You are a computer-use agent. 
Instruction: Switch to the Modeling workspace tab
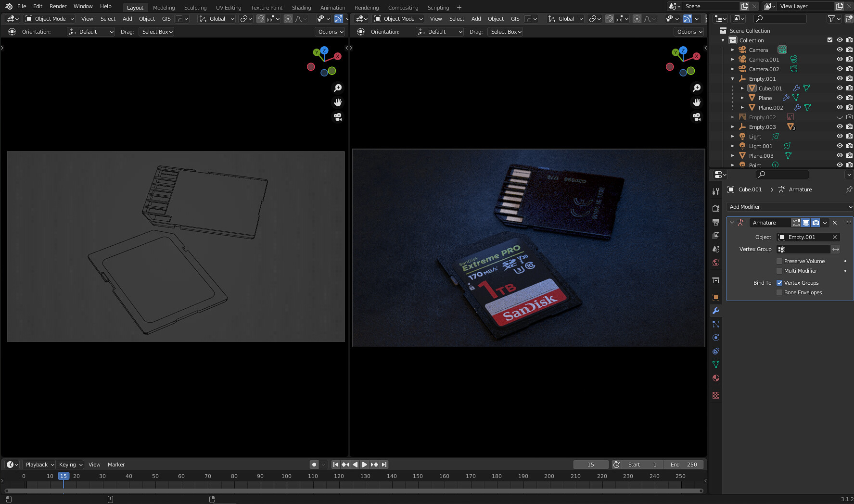click(x=164, y=7)
